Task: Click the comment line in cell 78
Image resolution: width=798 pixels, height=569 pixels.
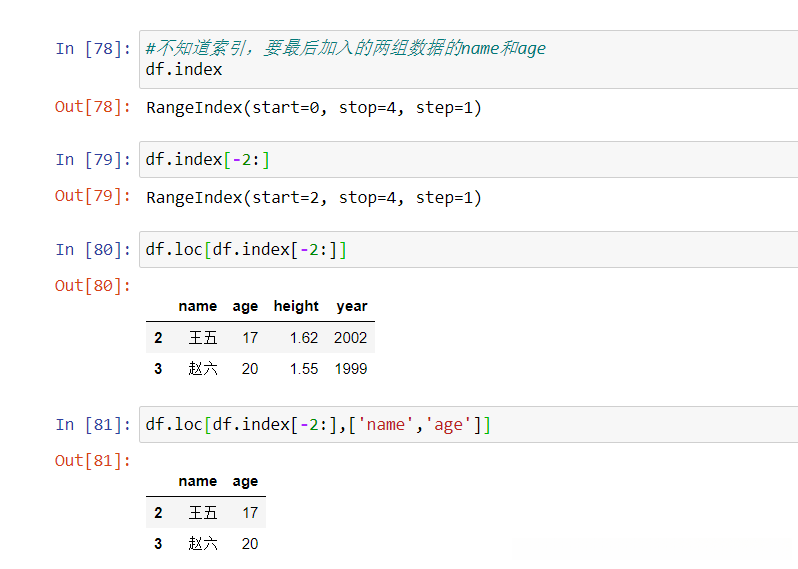Action: pyautogui.click(x=346, y=48)
